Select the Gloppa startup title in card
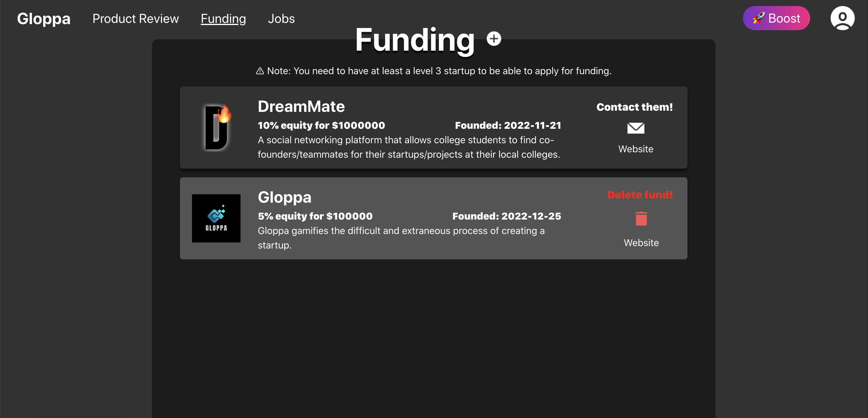This screenshot has height=418, width=868. coord(285,197)
